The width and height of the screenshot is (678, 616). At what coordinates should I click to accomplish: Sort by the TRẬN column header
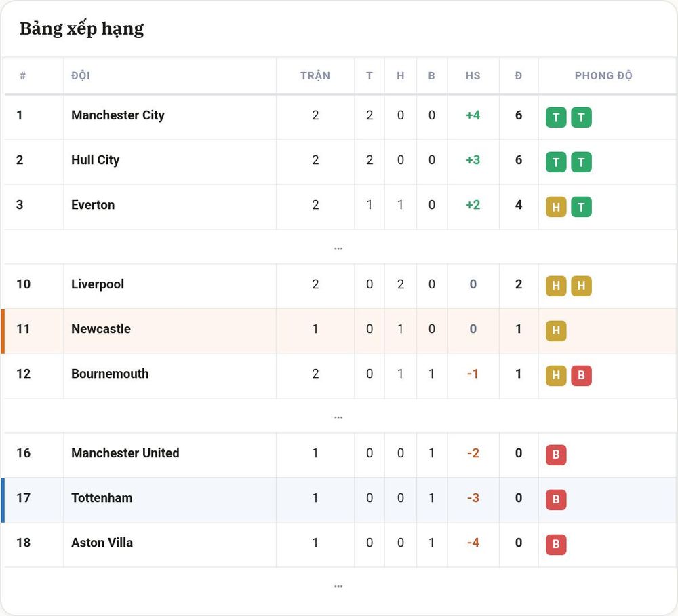(315, 76)
